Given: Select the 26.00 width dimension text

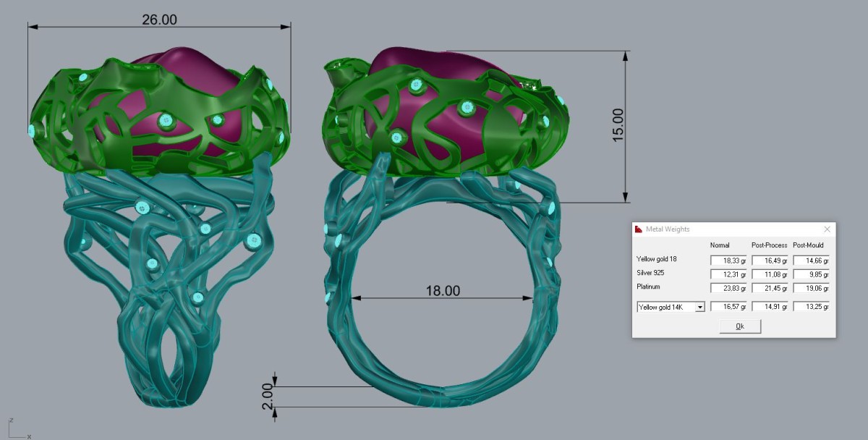Looking at the screenshot, I should point(159,20).
